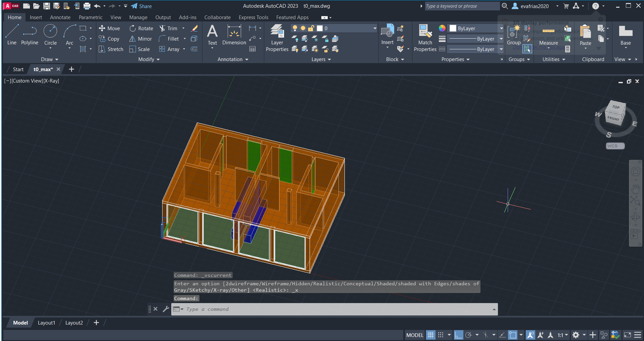Switch to the Annotate ribbon tab
The width and height of the screenshot is (644, 341).
pos(60,17)
